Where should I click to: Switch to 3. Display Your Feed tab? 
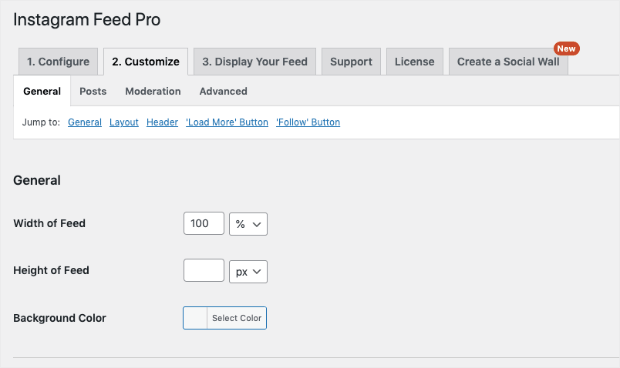[255, 62]
